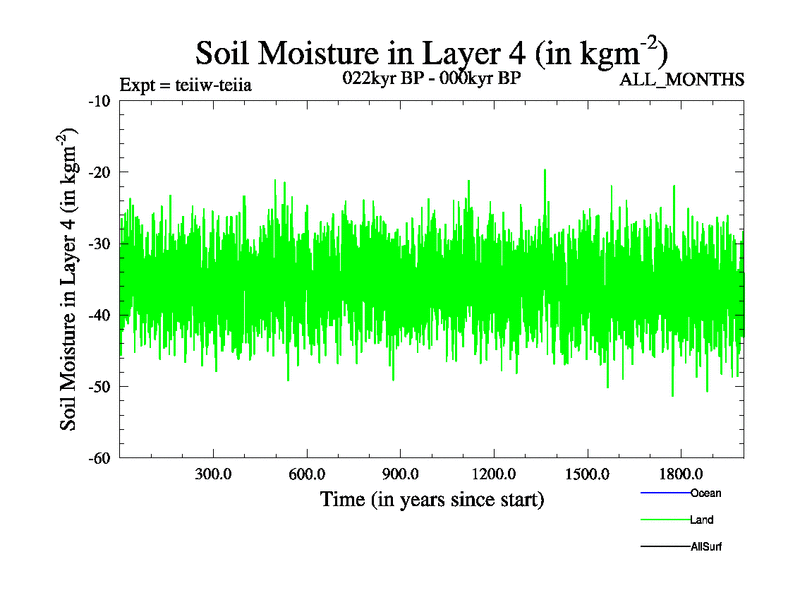Select the ALL_MONTHS label
Viewport: 800px width, 600px height.
point(683,80)
